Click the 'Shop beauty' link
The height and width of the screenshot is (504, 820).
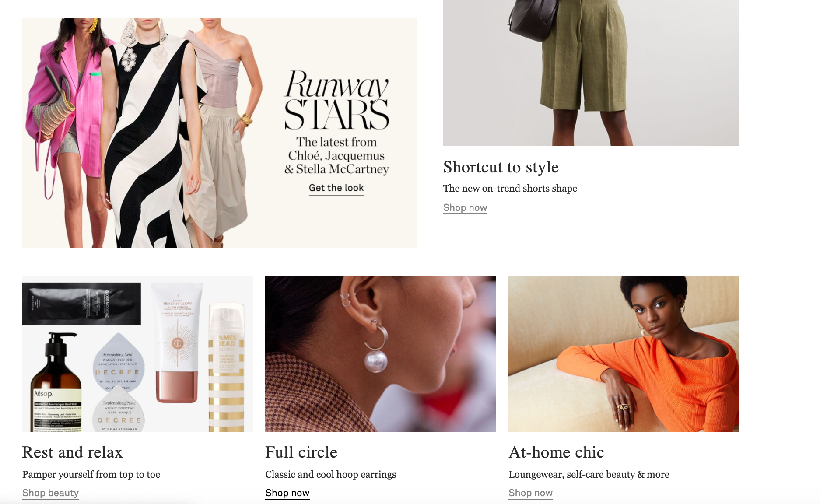50,493
